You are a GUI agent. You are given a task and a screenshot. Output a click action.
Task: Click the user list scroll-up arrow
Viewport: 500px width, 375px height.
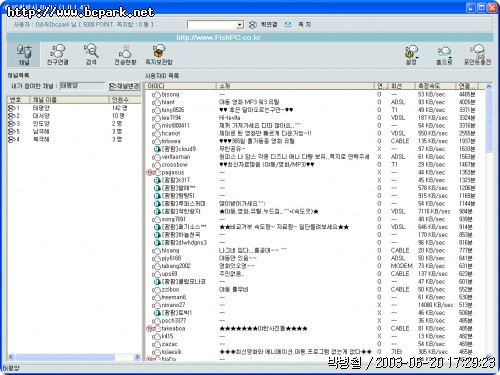pyautogui.click(x=489, y=86)
